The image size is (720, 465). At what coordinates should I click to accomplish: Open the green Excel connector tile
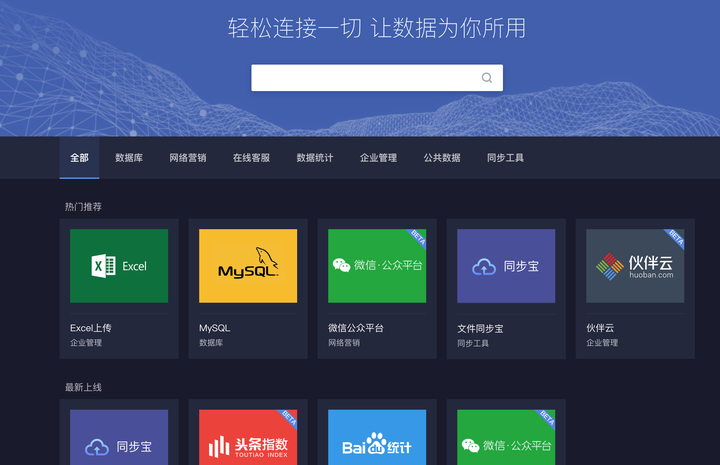(x=119, y=266)
